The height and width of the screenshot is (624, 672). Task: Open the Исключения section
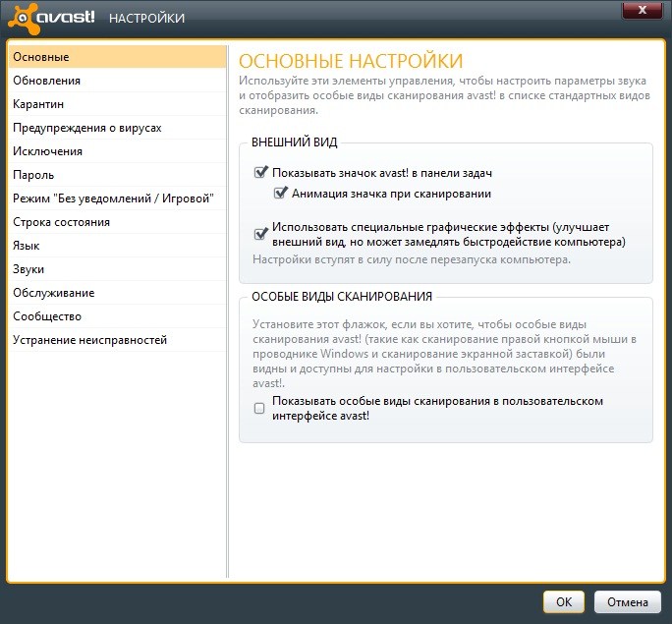point(118,151)
